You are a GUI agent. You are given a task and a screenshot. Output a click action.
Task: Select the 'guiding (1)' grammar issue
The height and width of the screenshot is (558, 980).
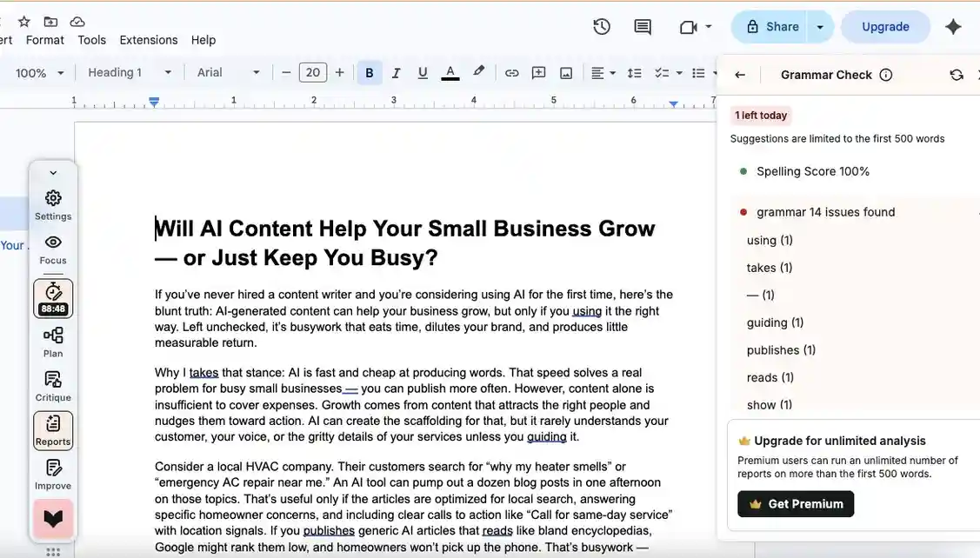(775, 323)
